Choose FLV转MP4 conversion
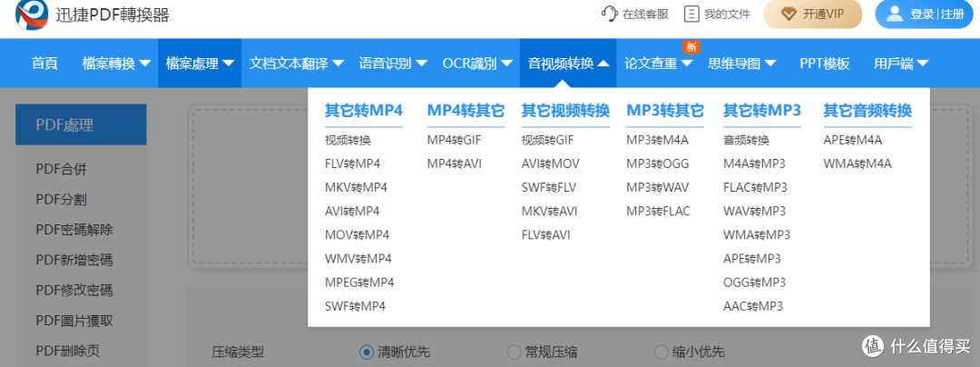 352,164
